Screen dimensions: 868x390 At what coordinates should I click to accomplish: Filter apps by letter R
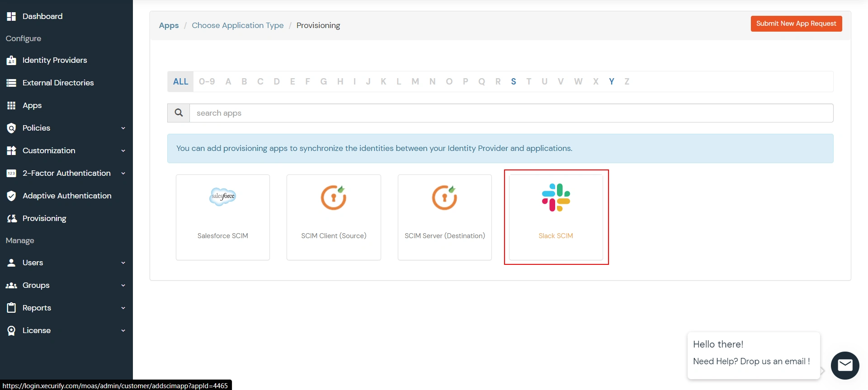498,81
